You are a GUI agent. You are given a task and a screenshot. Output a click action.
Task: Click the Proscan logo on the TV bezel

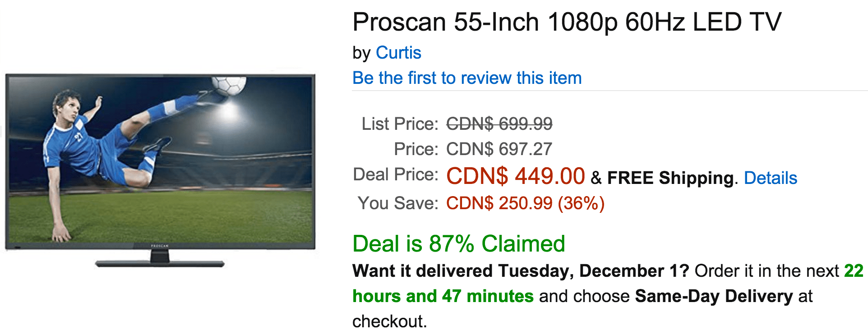[x=160, y=246]
